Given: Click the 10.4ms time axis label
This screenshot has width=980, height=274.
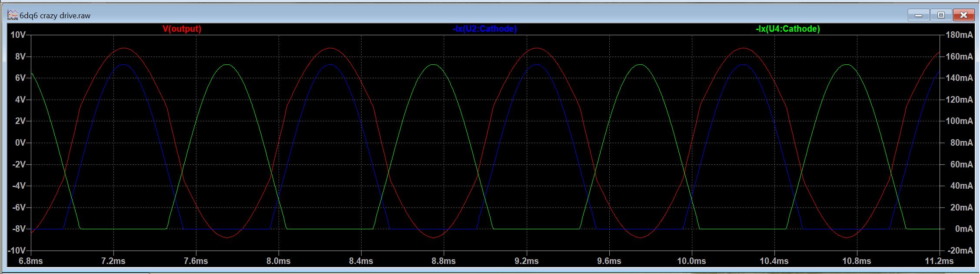Looking at the screenshot, I should click(774, 261).
